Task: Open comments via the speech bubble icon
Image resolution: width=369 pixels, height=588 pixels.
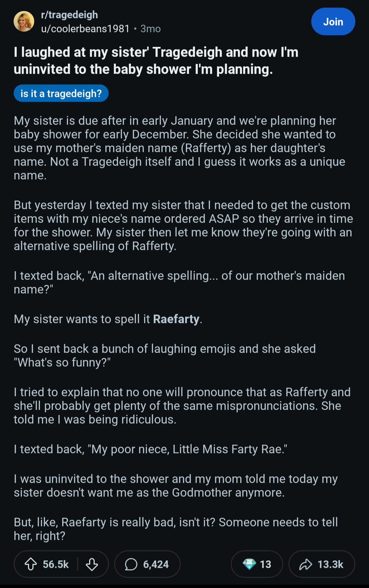Action: coord(131,564)
